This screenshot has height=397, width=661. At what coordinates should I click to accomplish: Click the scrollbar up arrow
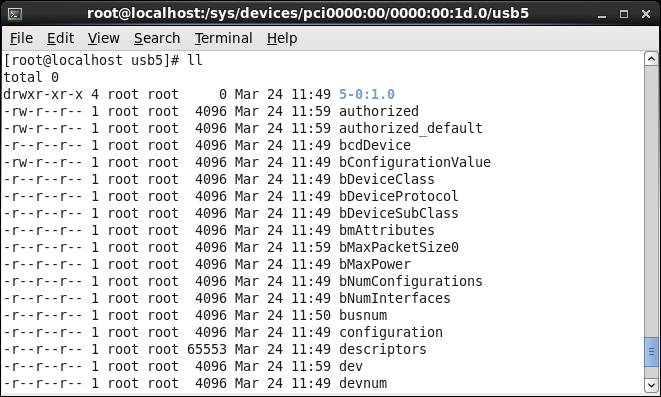(x=651, y=59)
